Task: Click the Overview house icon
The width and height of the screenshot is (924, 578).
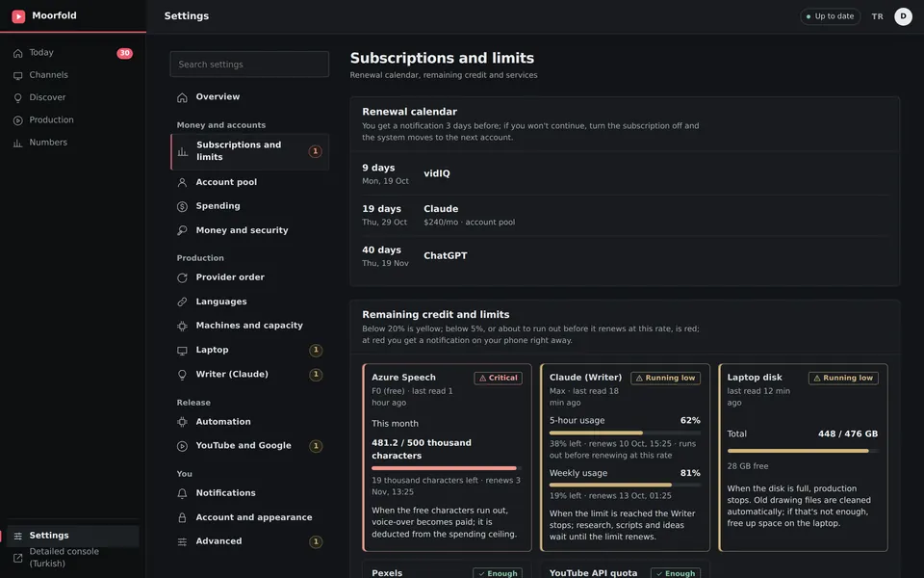Action: point(182,97)
